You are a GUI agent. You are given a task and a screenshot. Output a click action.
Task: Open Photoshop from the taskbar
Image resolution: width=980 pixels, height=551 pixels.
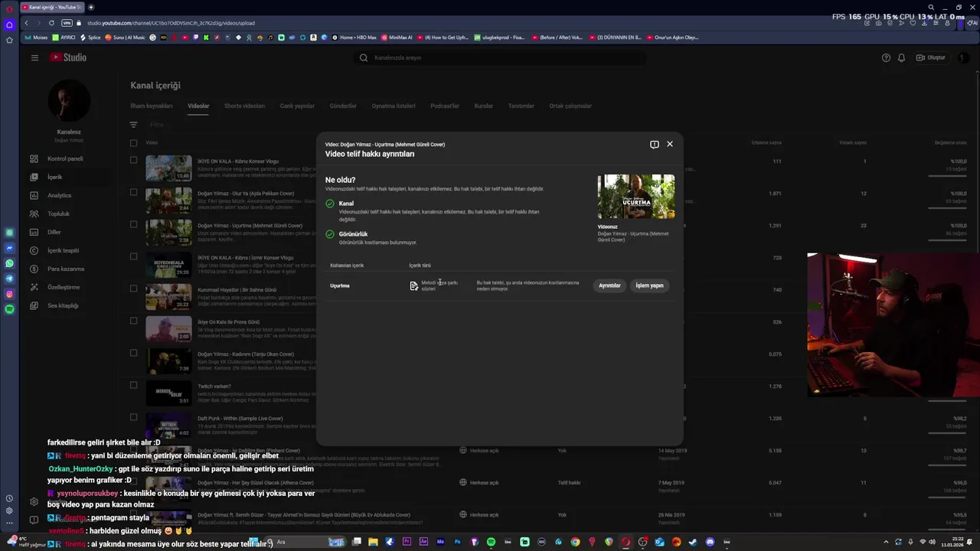click(x=457, y=542)
